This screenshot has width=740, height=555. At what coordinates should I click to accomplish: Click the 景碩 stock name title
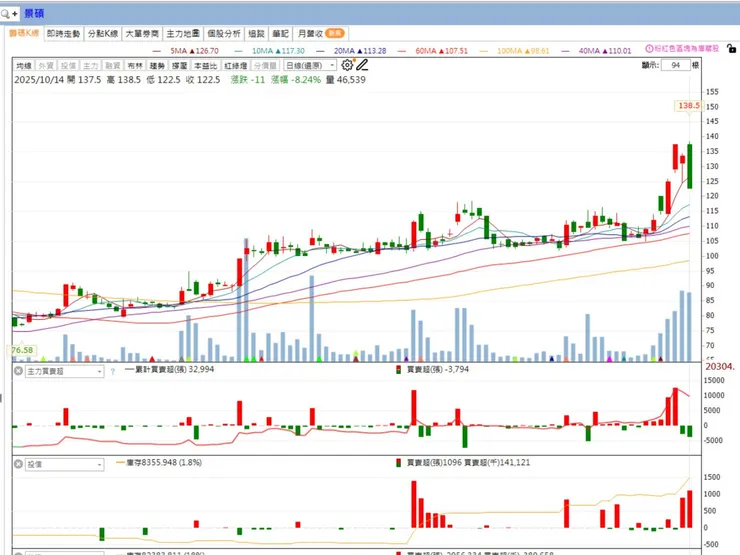(x=34, y=14)
